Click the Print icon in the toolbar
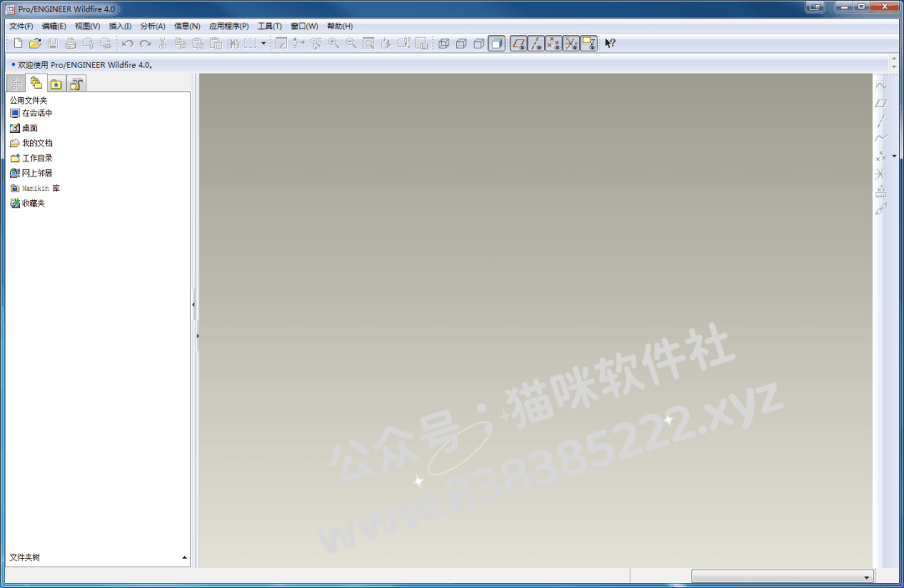 pos(70,43)
